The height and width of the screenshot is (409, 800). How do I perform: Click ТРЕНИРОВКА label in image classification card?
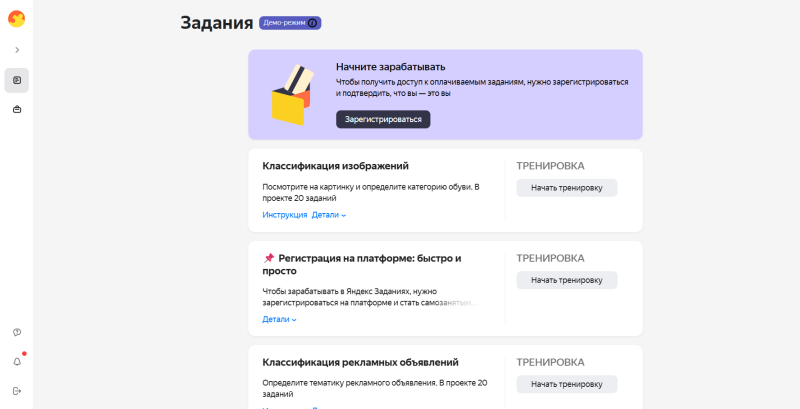point(551,166)
